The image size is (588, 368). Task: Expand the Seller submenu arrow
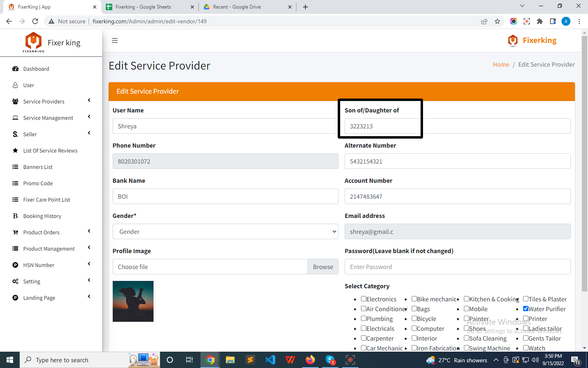point(89,133)
